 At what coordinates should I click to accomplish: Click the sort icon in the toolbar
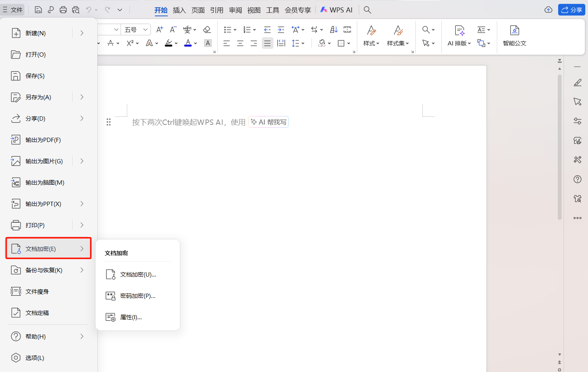point(334,29)
